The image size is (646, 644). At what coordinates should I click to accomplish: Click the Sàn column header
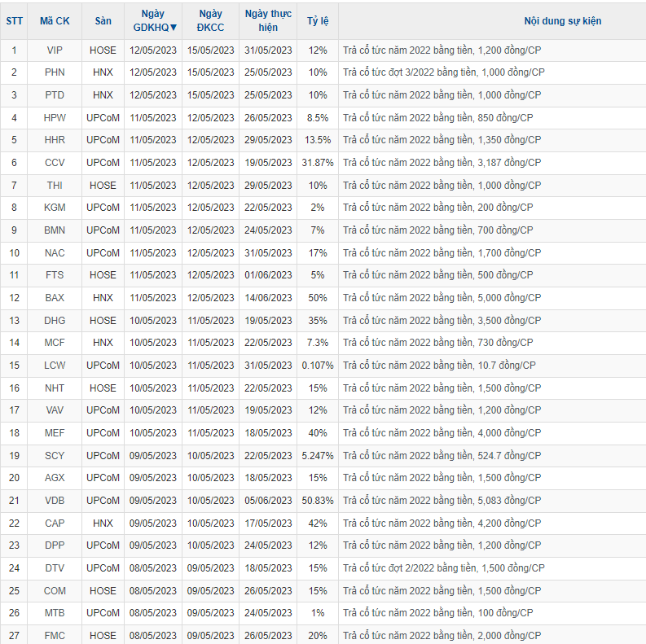(103, 20)
